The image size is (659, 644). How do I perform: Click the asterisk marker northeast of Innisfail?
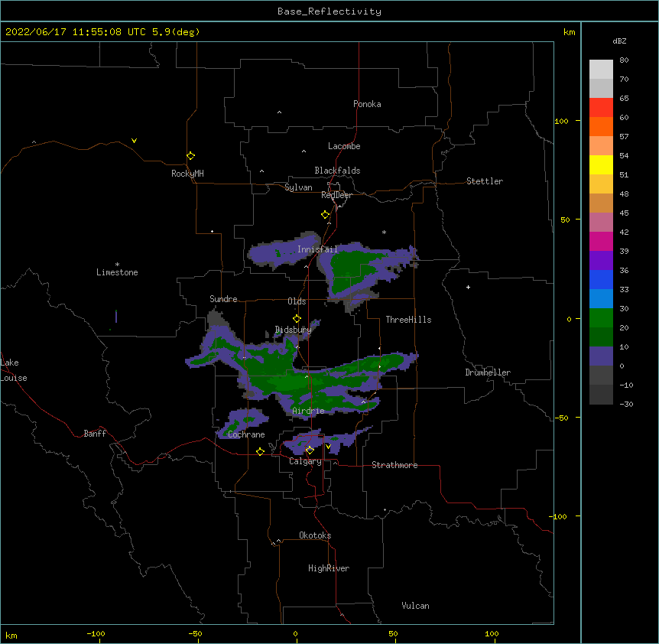pos(384,232)
